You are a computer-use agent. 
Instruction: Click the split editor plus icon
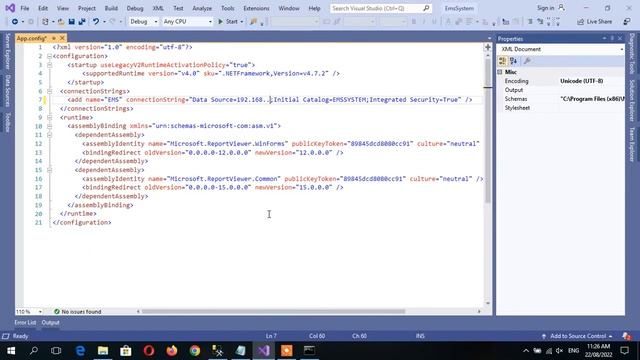click(487, 47)
